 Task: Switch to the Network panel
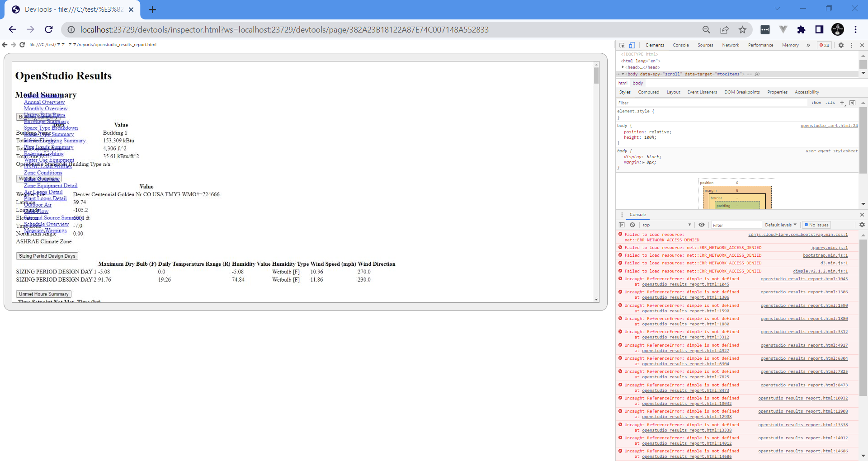point(731,45)
